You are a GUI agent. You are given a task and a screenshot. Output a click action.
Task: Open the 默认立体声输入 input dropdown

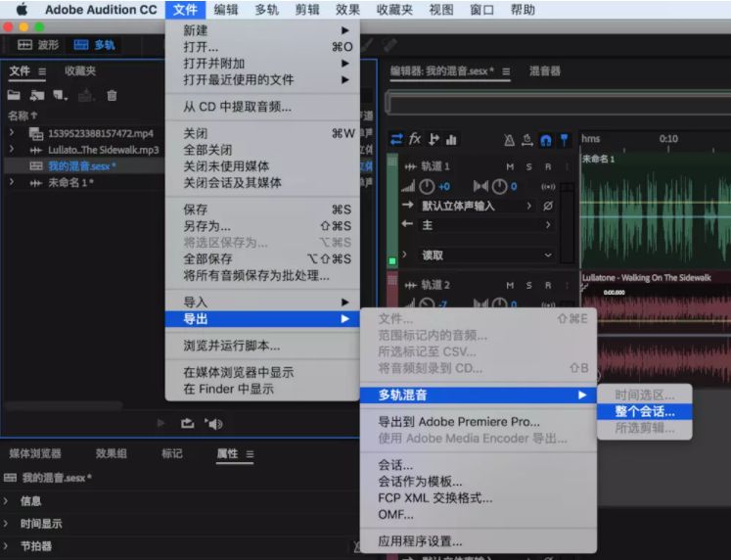click(x=476, y=206)
